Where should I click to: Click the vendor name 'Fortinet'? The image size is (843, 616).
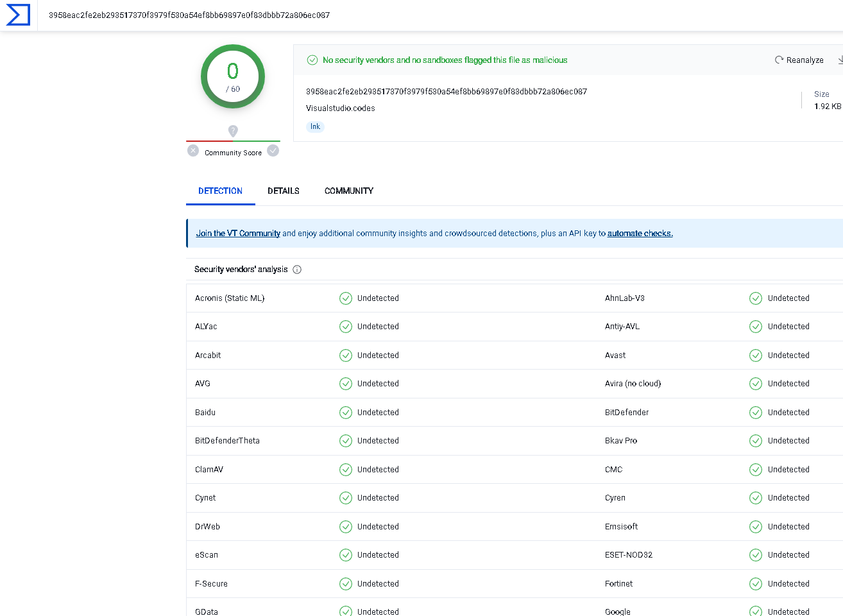tap(619, 584)
